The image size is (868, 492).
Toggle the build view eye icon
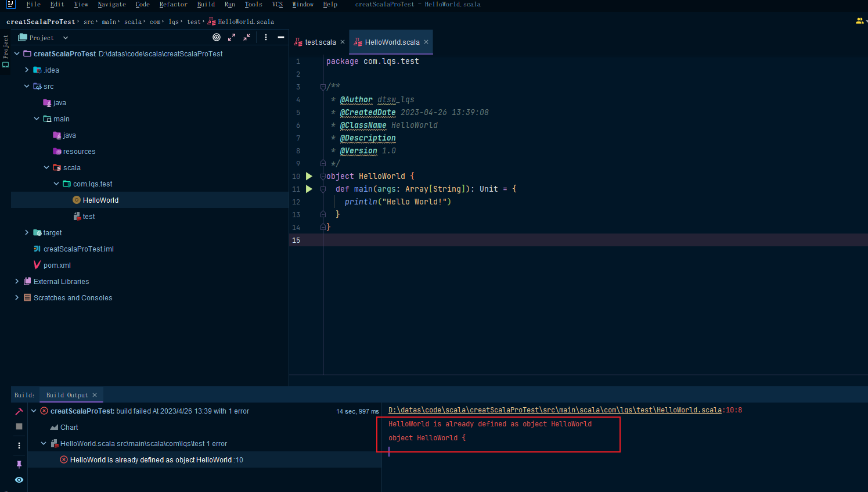click(x=19, y=480)
